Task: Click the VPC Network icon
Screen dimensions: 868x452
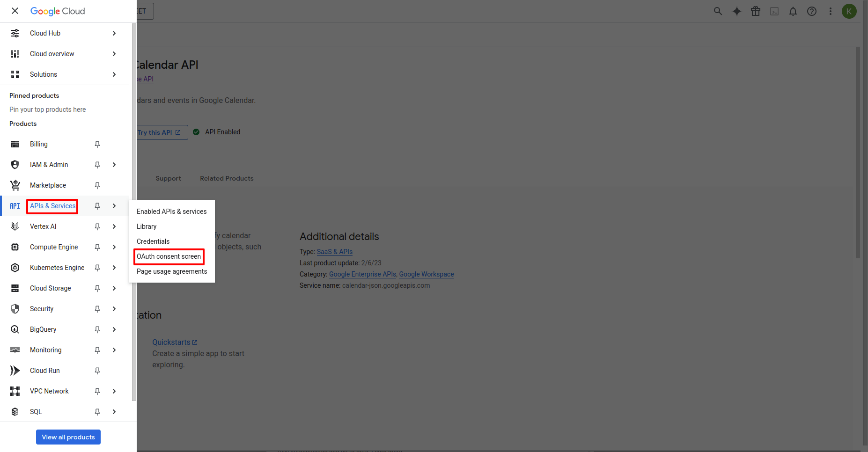Action: pos(15,391)
